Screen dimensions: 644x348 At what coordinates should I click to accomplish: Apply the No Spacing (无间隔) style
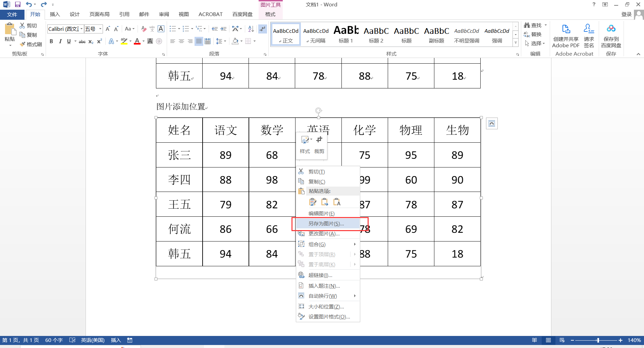316,34
